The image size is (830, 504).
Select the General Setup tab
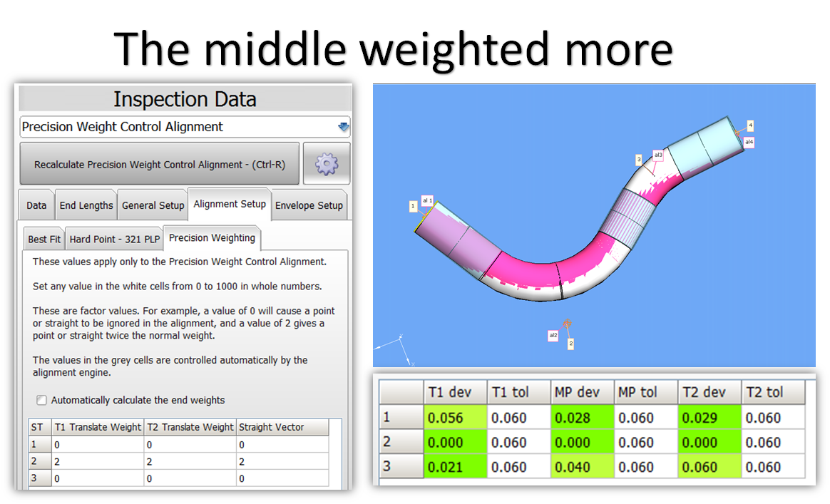(x=153, y=205)
